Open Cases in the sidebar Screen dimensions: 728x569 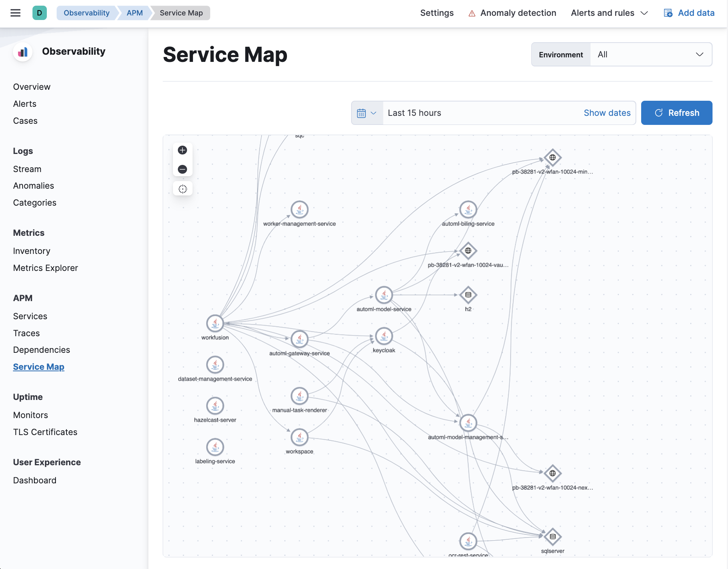(25, 121)
